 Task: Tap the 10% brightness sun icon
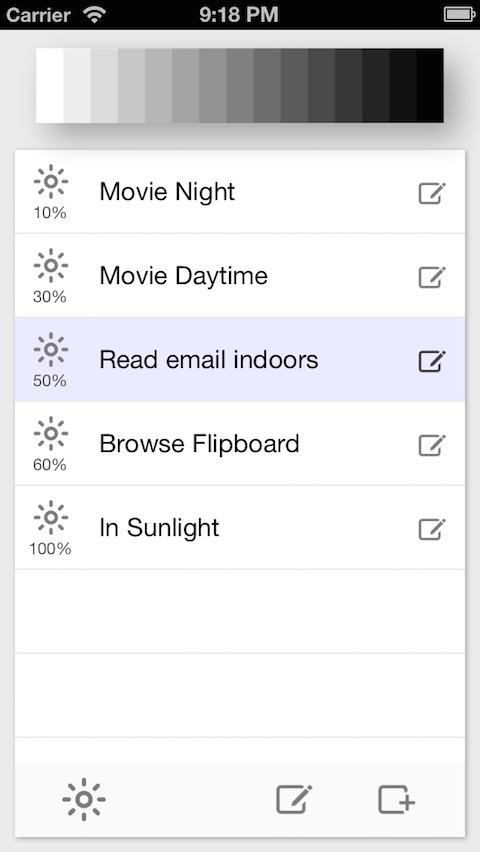pyautogui.click(x=51, y=181)
